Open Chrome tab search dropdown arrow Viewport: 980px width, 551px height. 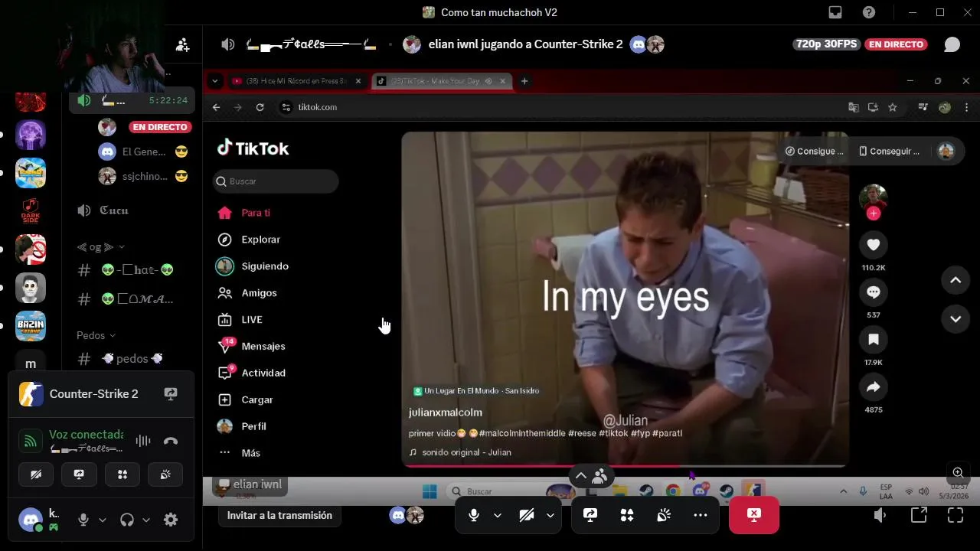click(x=215, y=81)
